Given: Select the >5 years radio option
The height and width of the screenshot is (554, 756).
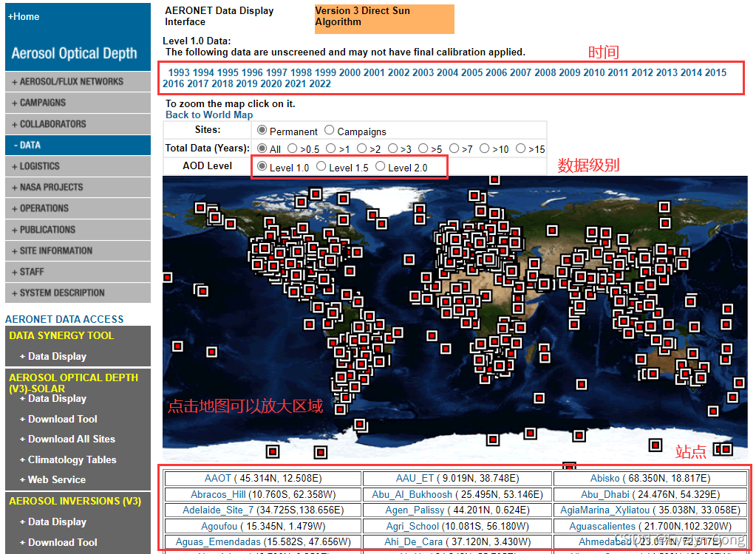Looking at the screenshot, I should (x=423, y=148).
